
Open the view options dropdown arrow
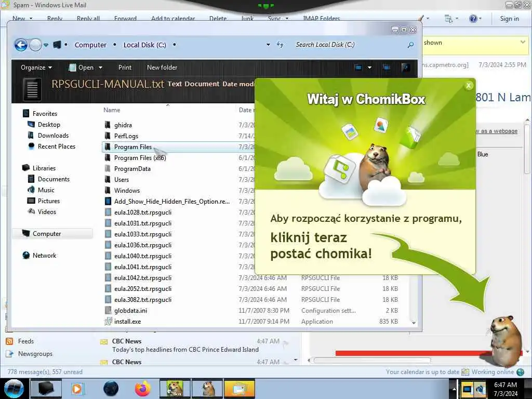[369, 68]
